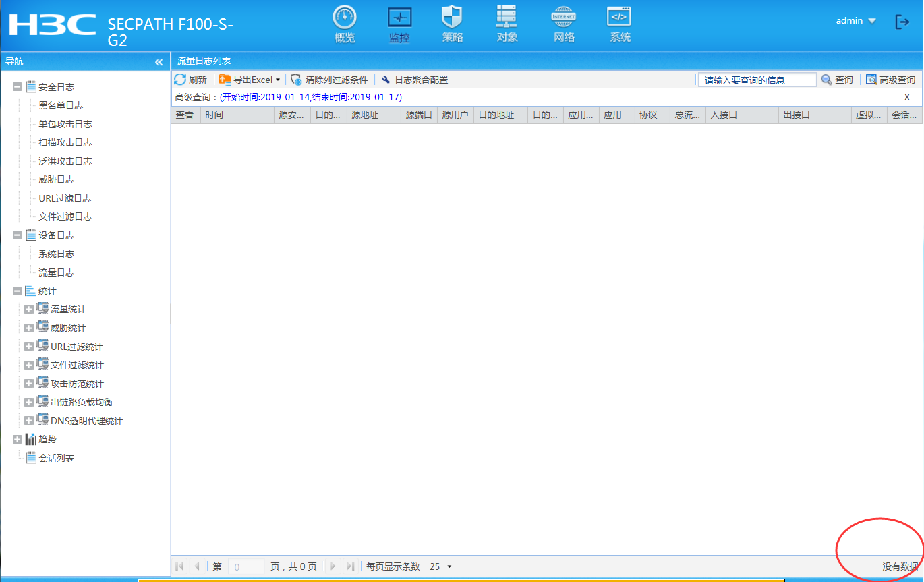Screen dimensions: 924x582
Task: Open 单包攻击日志 log
Action: [65, 124]
